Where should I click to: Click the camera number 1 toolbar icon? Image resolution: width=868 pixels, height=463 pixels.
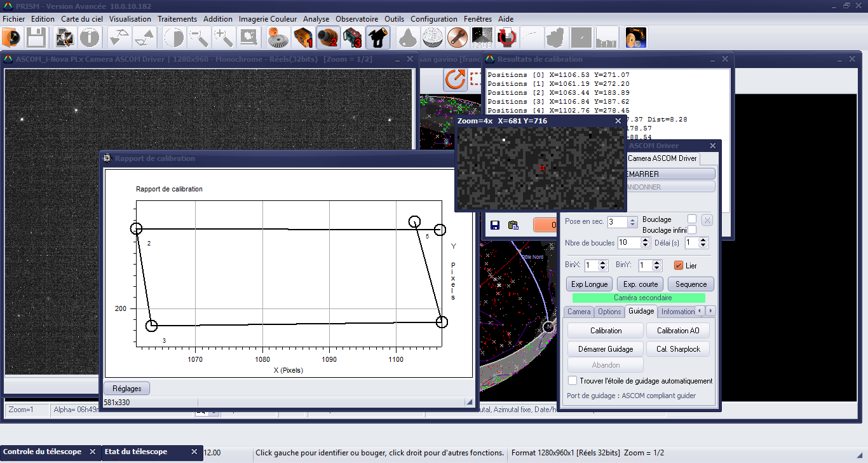point(303,38)
